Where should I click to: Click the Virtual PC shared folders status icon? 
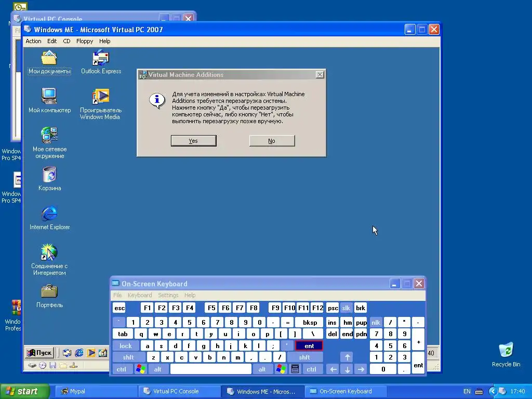click(63, 365)
